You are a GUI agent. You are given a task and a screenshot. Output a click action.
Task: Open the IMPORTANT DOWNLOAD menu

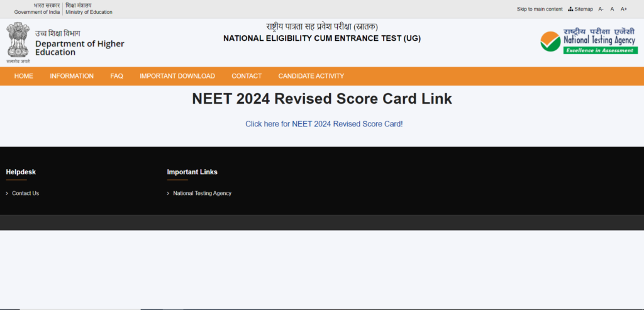tap(177, 76)
